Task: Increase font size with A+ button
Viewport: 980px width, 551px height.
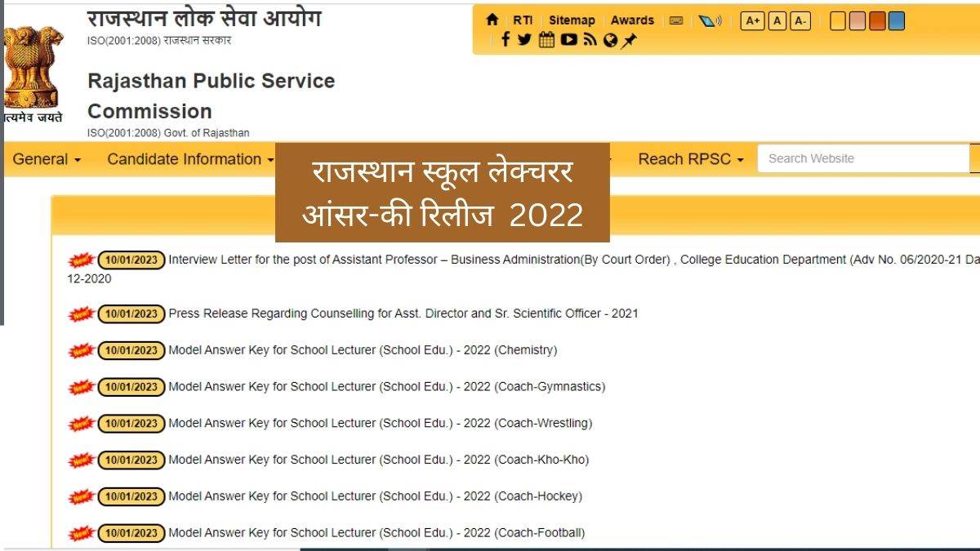Action: point(752,20)
